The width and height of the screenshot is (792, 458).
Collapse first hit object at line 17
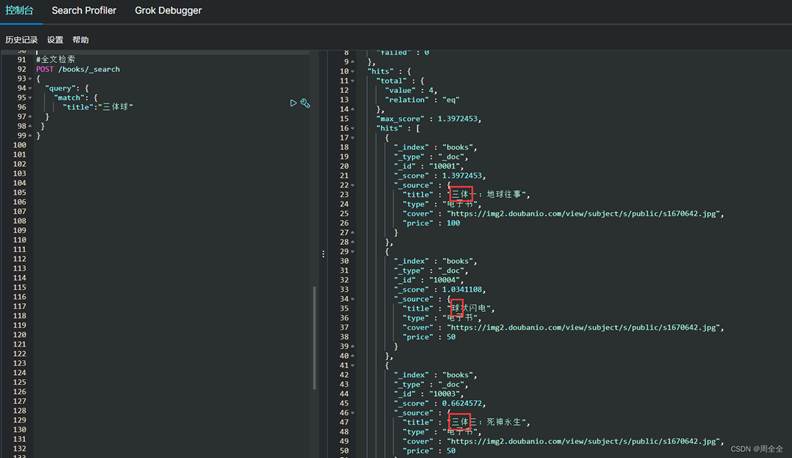(353, 138)
